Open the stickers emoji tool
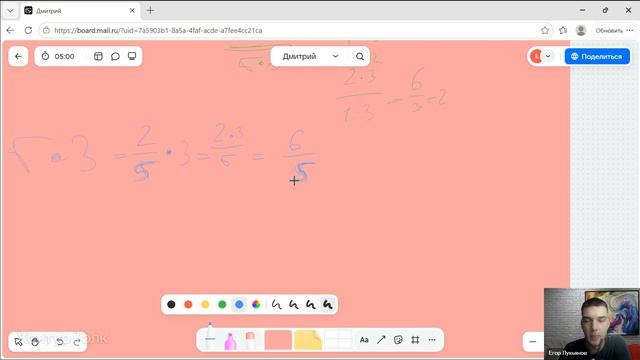Image resolution: width=640 pixels, height=360 pixels. pyautogui.click(x=398, y=340)
